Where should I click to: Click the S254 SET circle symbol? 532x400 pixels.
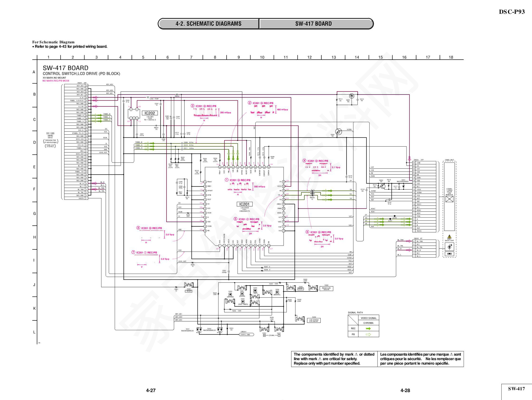coord(255,291)
